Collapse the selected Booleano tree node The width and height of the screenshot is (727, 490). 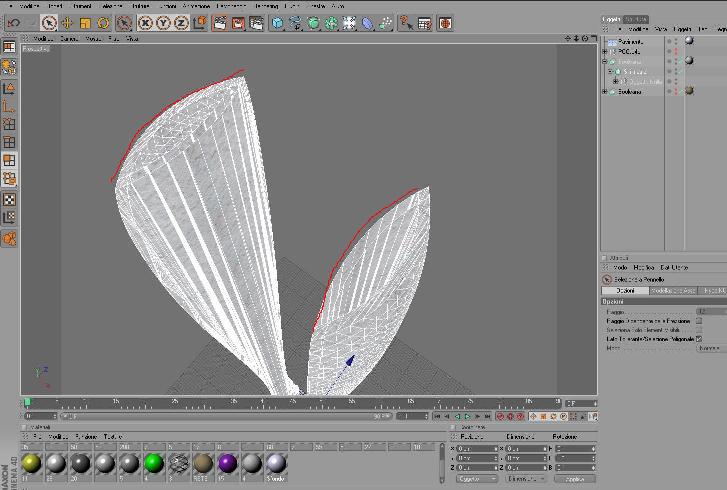tap(605, 61)
